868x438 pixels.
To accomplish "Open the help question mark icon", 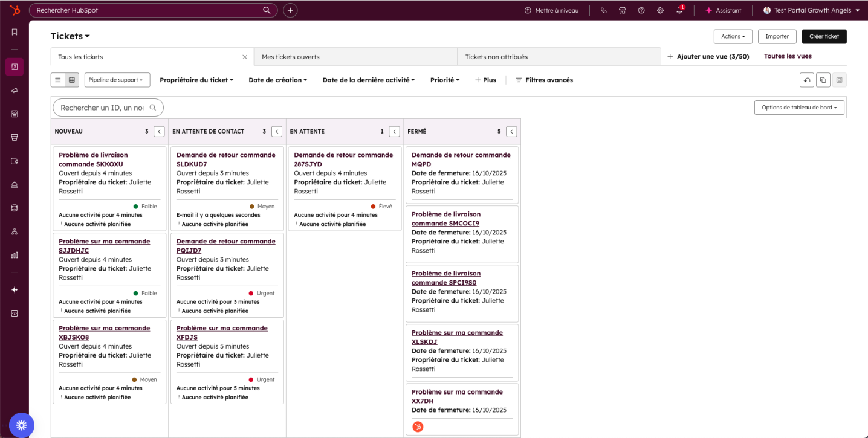I will tap(641, 10).
